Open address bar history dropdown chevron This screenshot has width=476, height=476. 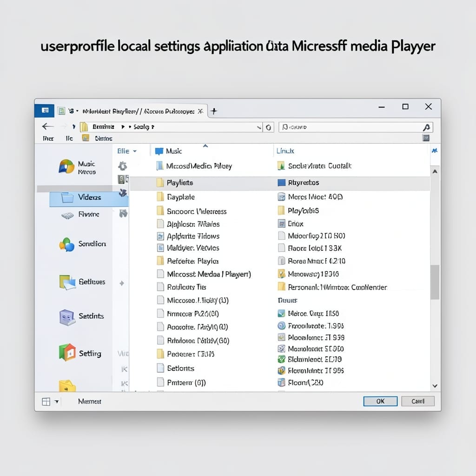click(x=259, y=127)
